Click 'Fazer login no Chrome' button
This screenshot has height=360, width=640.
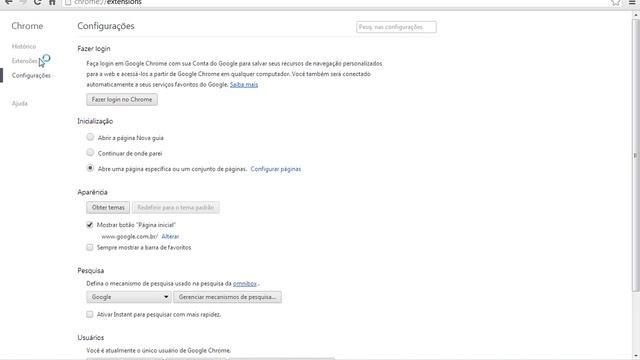(x=122, y=100)
